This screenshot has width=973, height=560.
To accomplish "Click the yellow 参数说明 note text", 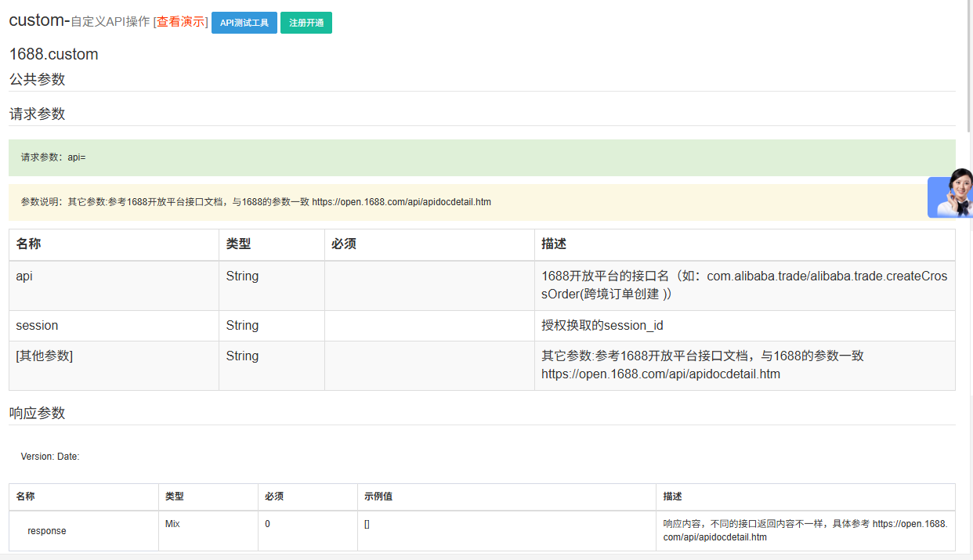I will coord(256,202).
